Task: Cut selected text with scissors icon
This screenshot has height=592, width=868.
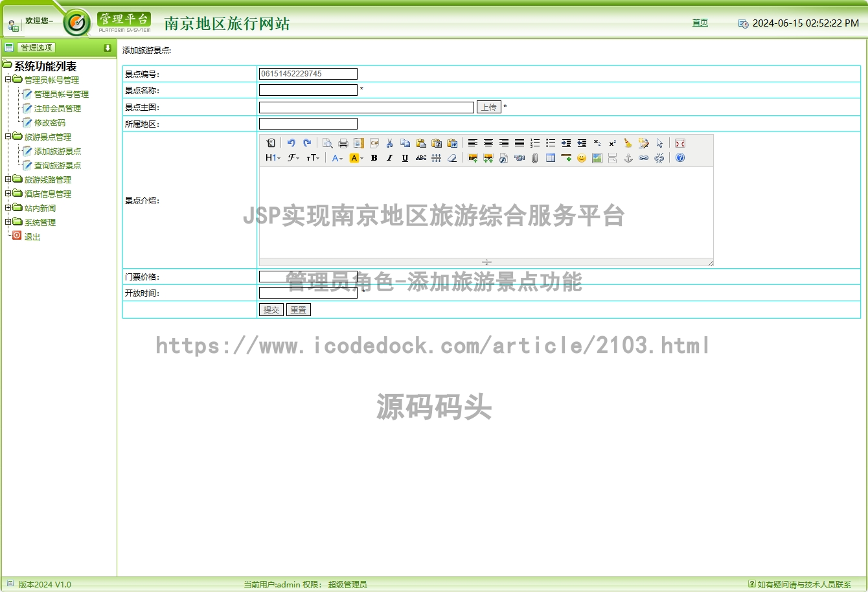Action: [390, 143]
